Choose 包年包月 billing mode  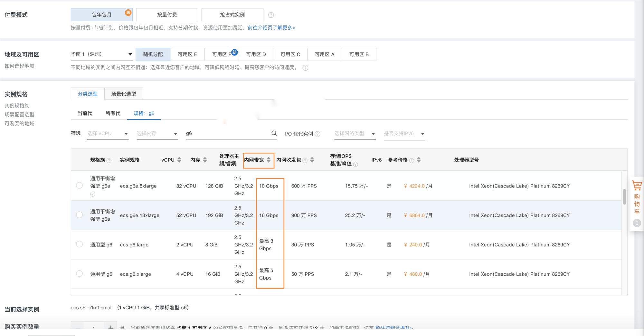[102, 14]
